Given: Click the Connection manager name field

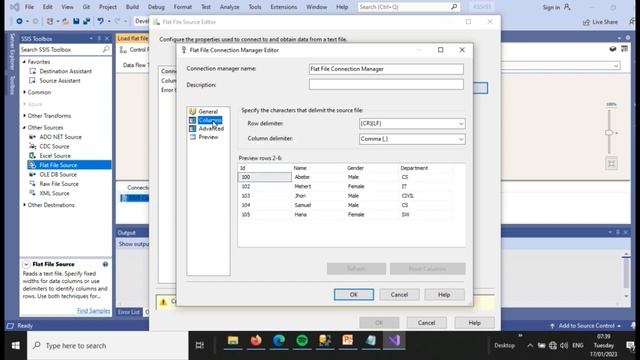Looking at the screenshot, I should point(386,69).
